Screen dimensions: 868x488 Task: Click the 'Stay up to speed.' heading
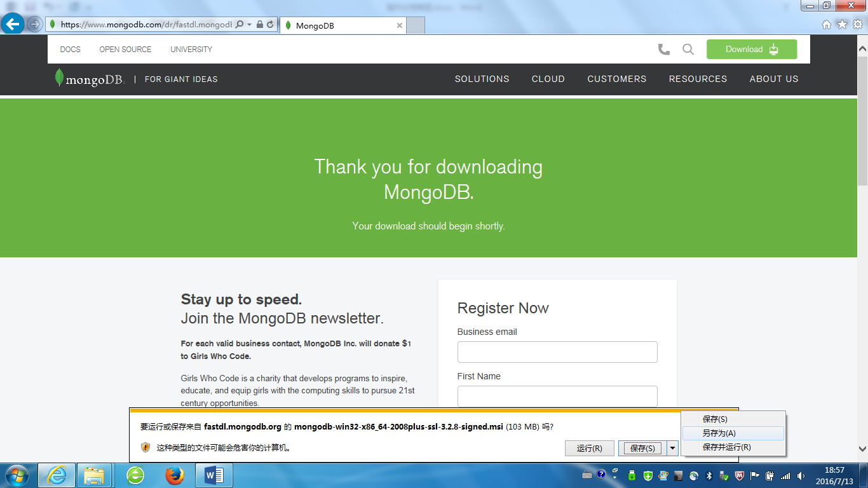coord(241,299)
